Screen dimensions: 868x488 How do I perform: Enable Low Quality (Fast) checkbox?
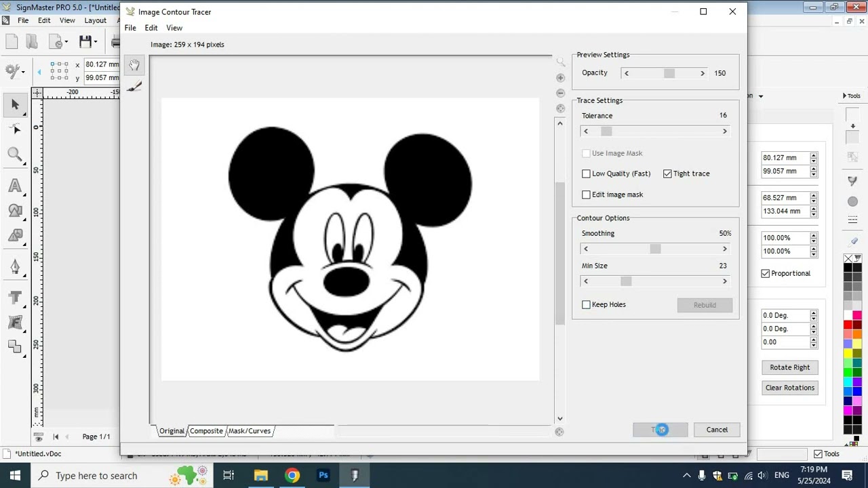click(586, 174)
